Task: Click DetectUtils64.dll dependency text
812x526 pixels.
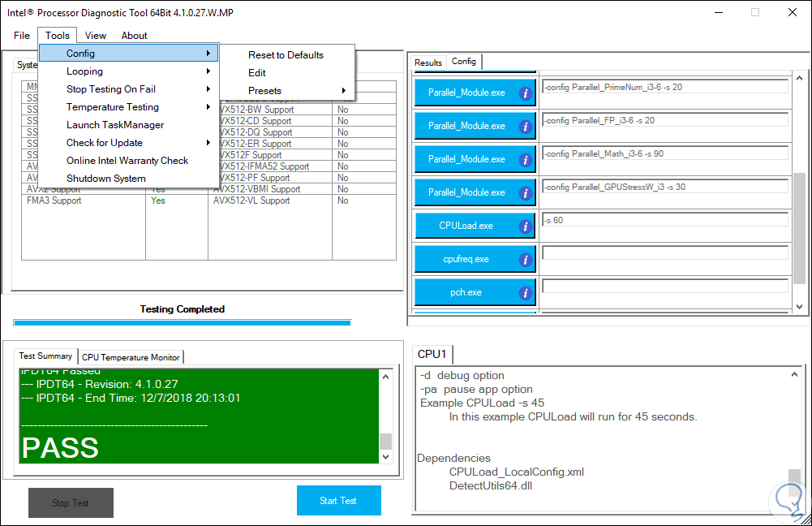Action: [491, 486]
